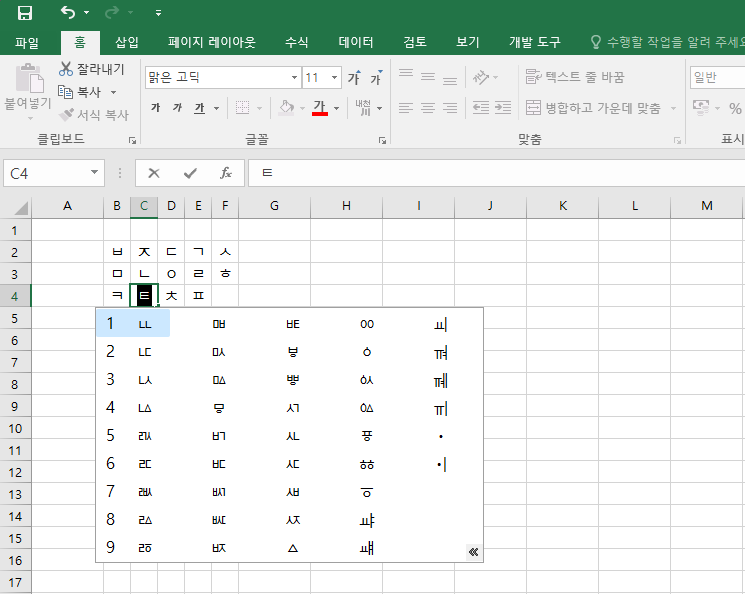The image size is (745, 594).
Task: Switch to the 삽입 tab
Action: [127, 43]
